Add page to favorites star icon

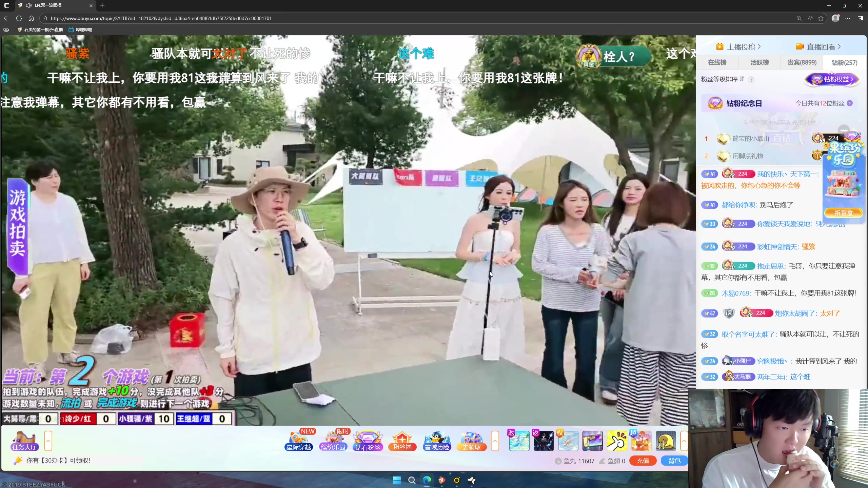821,18
